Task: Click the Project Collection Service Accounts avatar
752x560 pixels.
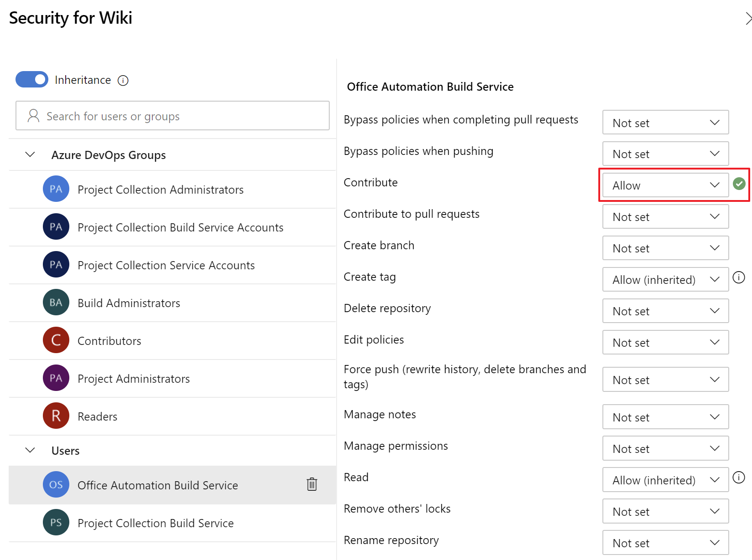Action: click(56, 264)
